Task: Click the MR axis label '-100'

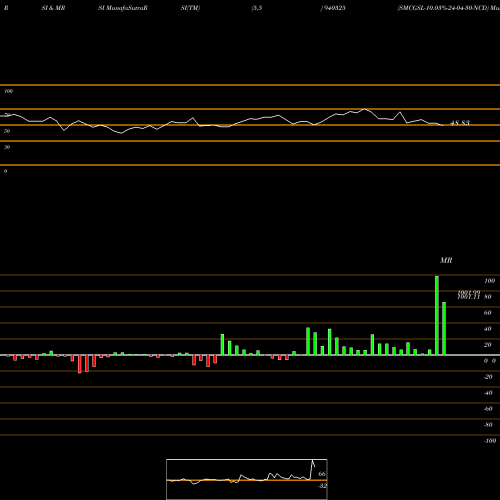Action: tap(489, 441)
